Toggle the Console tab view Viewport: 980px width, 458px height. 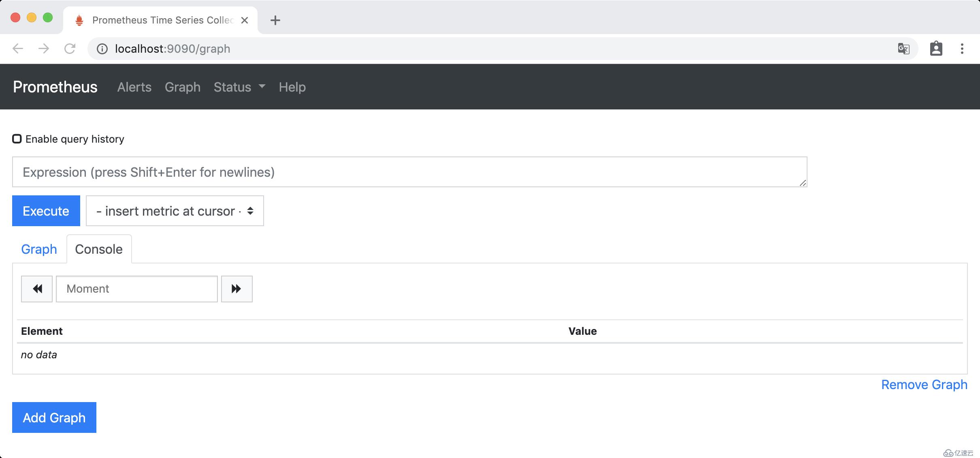point(99,249)
